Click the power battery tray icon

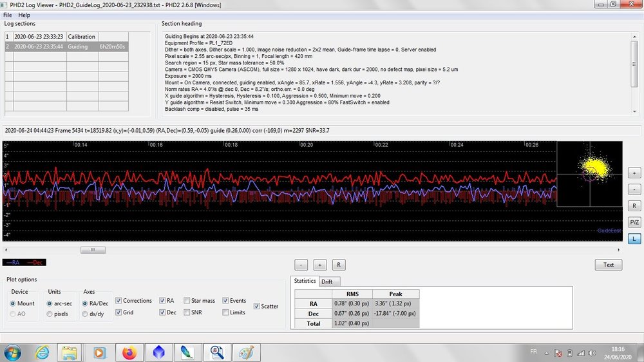(570, 353)
